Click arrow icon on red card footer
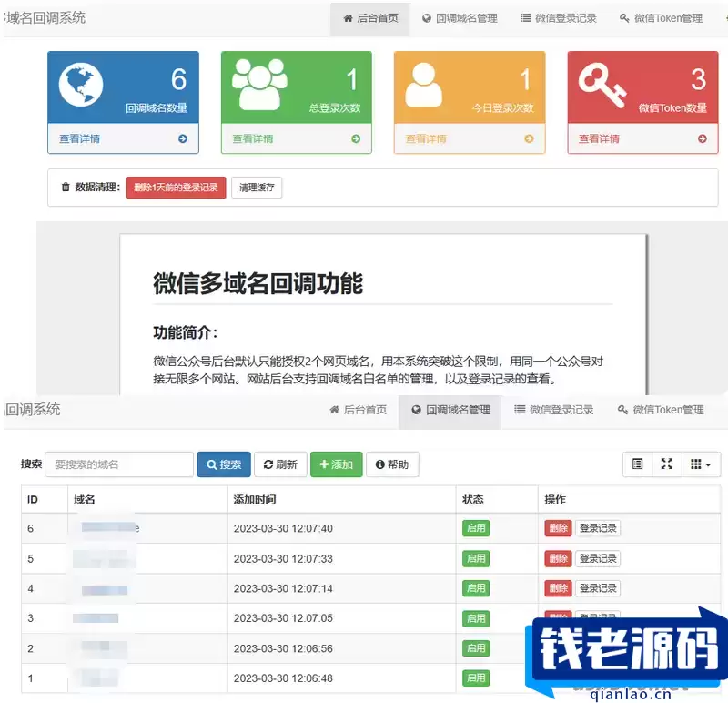This screenshot has width=728, height=703. 703,138
